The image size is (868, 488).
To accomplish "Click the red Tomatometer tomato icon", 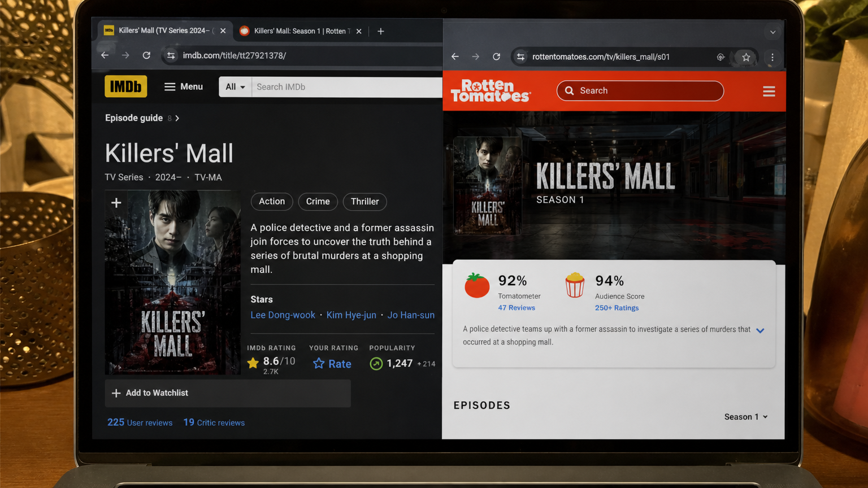I will [477, 285].
